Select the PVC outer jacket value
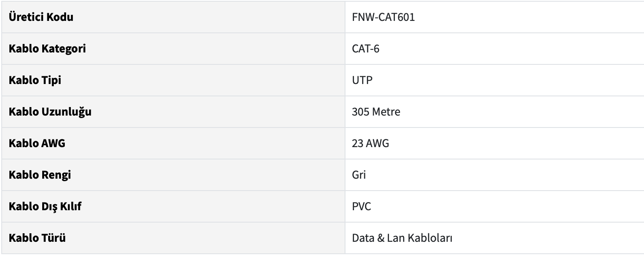Viewport: 644px width, 255px height. coord(362,206)
